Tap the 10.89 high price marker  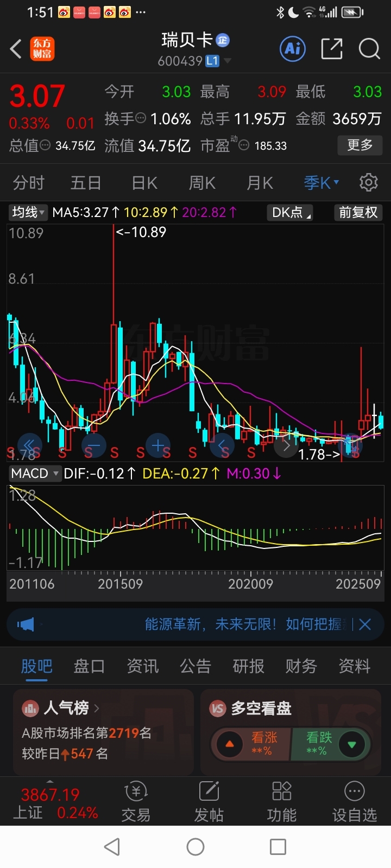point(141,232)
